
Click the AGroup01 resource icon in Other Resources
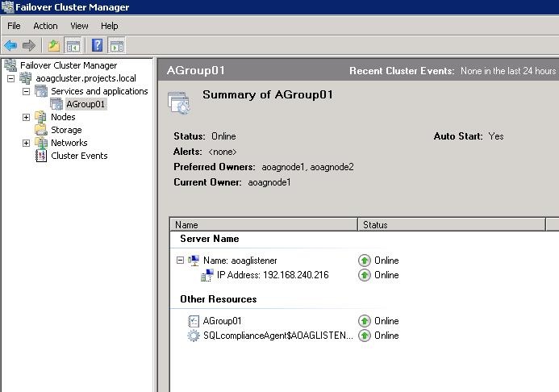point(194,321)
